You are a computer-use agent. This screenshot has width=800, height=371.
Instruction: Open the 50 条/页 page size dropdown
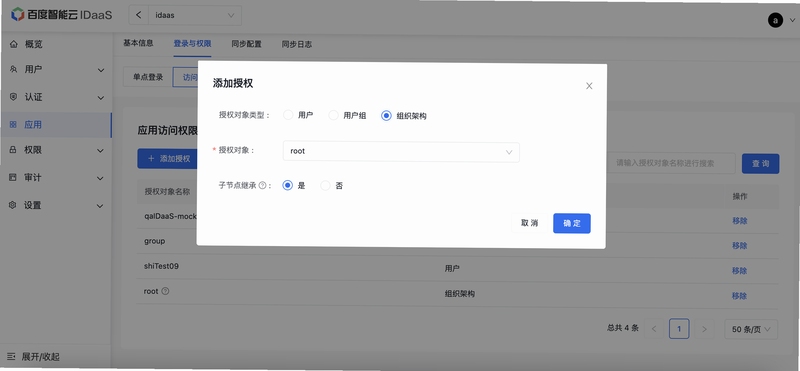(751, 329)
